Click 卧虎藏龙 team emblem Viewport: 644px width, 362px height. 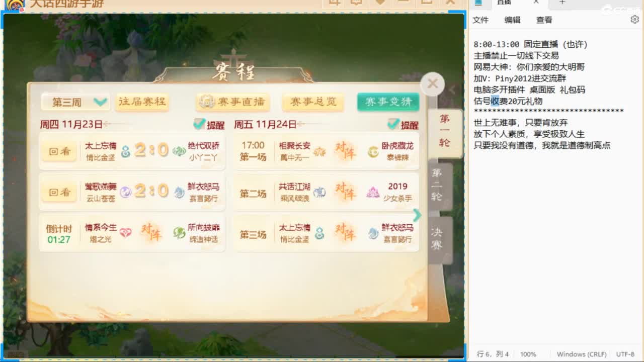pos(373,151)
